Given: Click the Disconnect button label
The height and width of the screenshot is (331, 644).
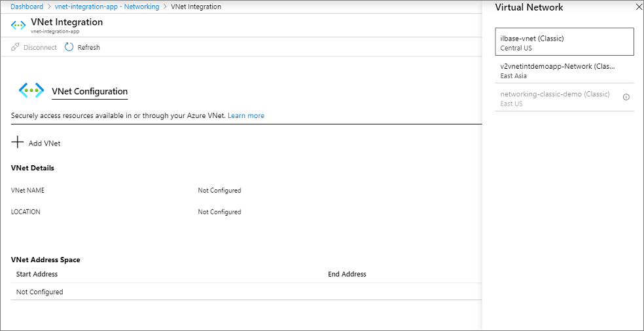Looking at the screenshot, I should point(40,47).
